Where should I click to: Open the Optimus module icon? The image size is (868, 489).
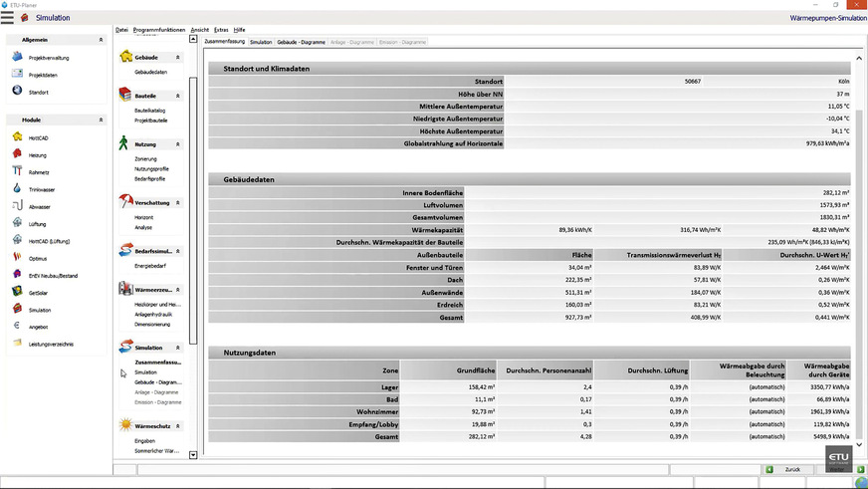pyautogui.click(x=17, y=258)
